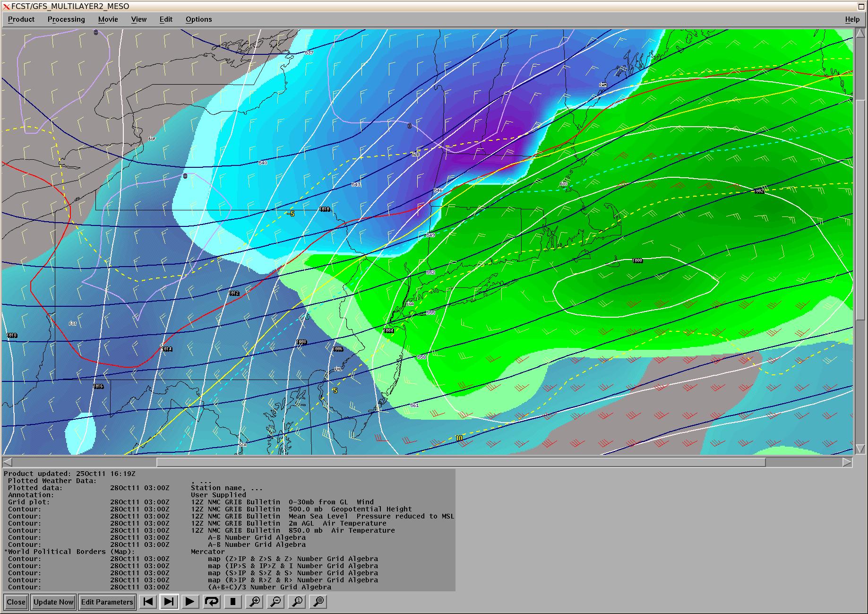Open the Help menu

852,19
